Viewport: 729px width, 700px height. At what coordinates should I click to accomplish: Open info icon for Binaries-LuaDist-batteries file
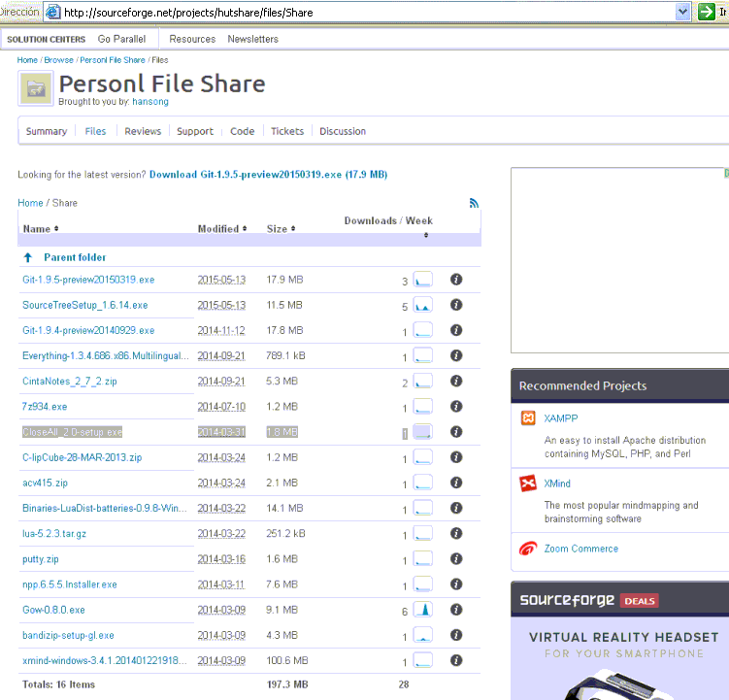click(456, 508)
